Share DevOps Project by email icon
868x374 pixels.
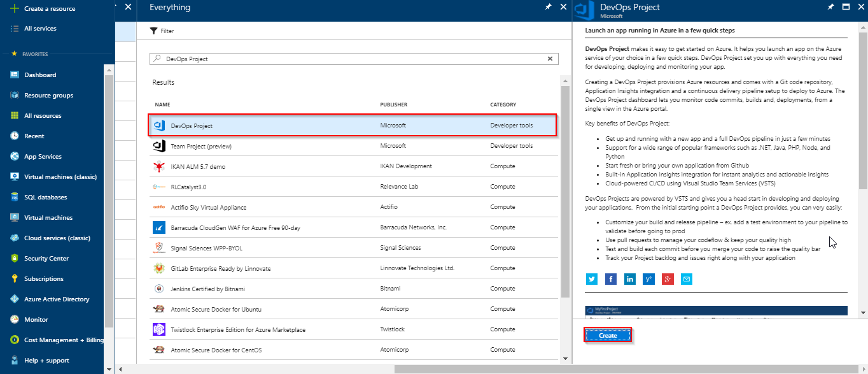[x=687, y=279]
